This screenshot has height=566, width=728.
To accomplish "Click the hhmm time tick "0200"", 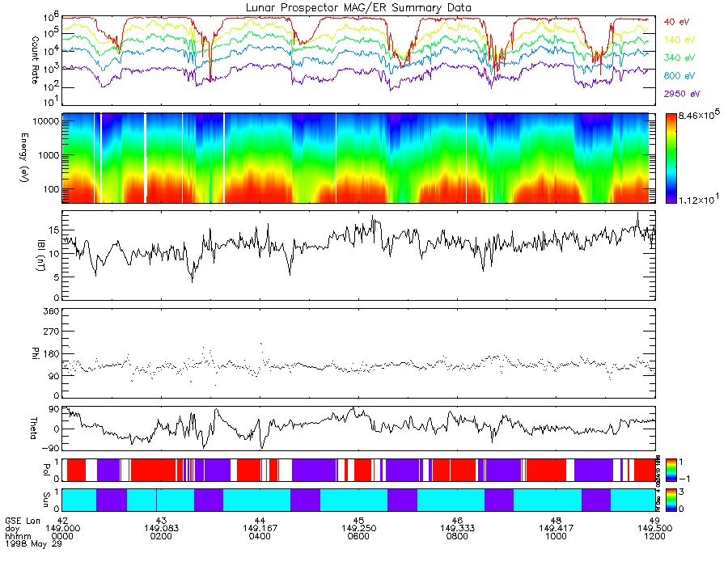I will [161, 536].
